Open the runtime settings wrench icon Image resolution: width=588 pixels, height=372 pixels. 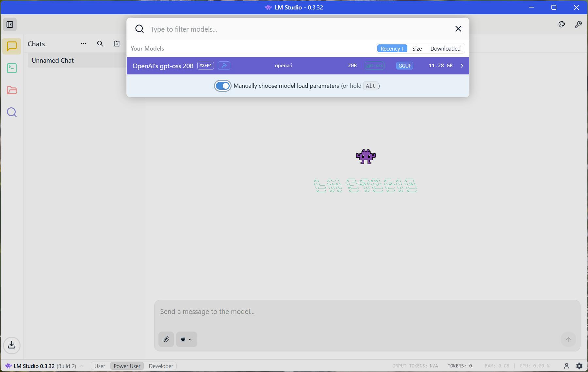pyautogui.click(x=579, y=24)
